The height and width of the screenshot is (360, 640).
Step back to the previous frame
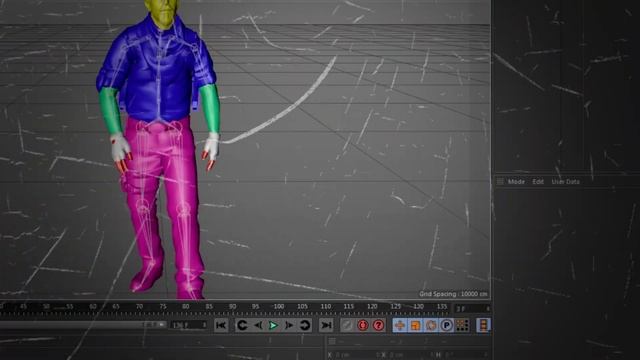tap(258, 325)
